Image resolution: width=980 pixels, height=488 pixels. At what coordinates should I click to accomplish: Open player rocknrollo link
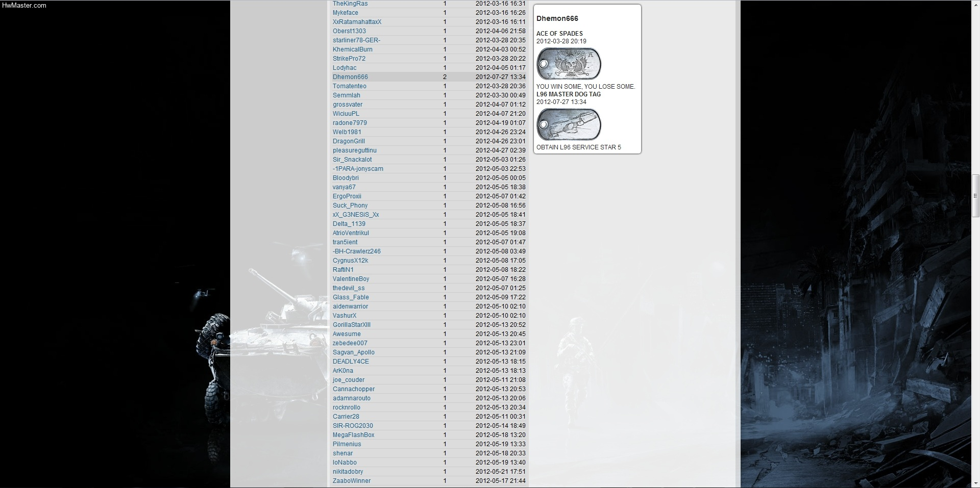point(347,407)
